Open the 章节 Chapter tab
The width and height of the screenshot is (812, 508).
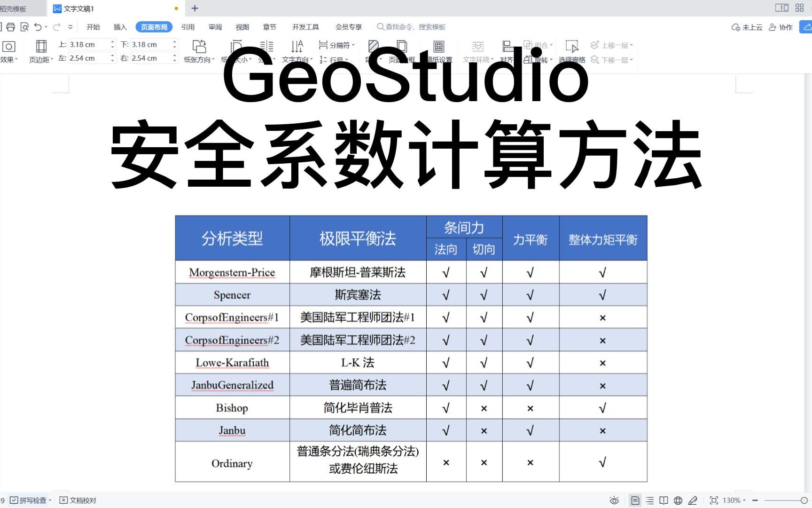(270, 27)
